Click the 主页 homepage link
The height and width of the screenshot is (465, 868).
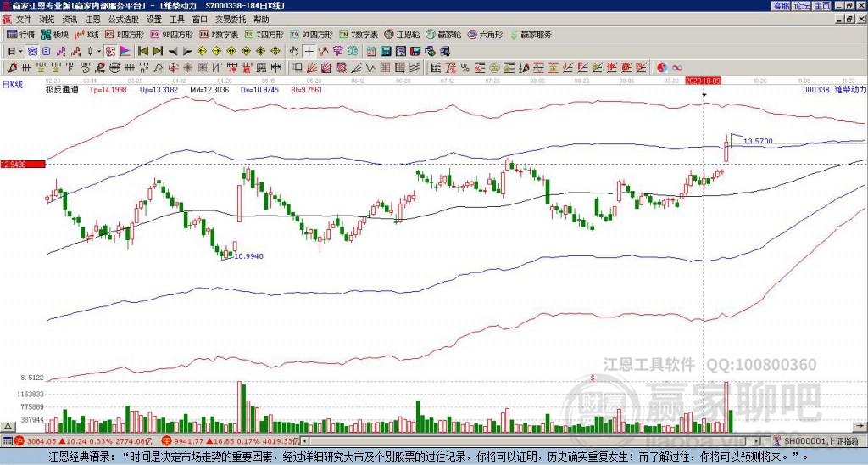(821, 6)
